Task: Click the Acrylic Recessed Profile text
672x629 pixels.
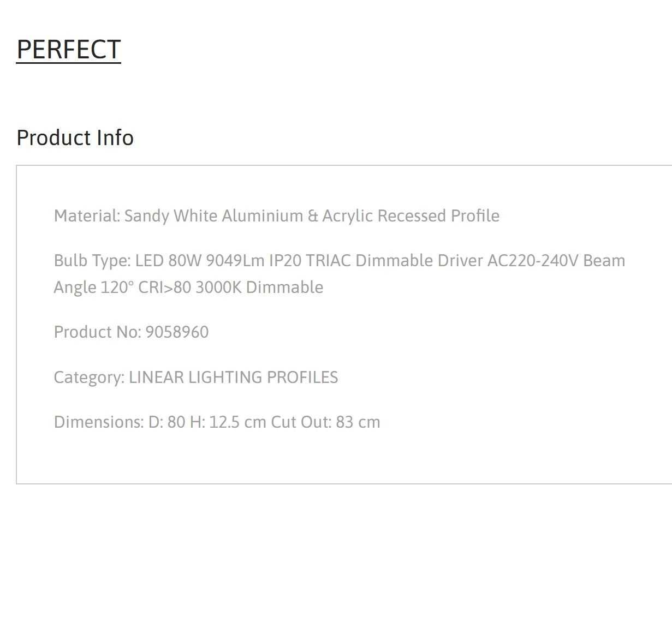Action: click(411, 215)
